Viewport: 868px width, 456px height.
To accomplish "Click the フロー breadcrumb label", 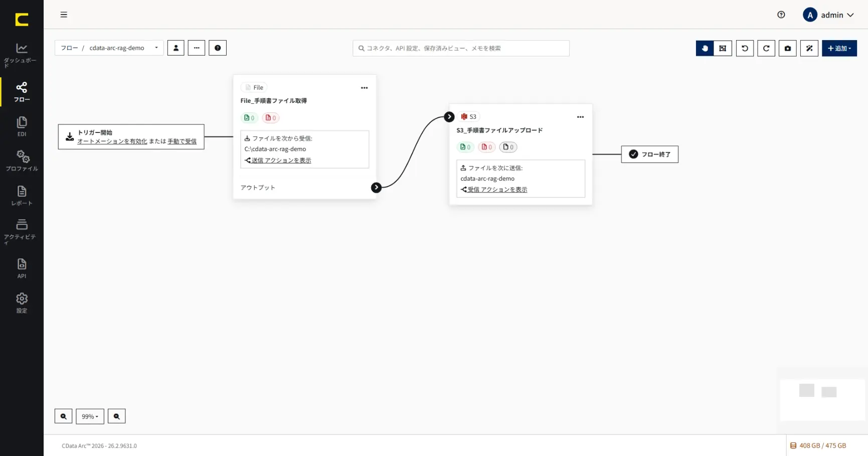I will pyautogui.click(x=69, y=48).
